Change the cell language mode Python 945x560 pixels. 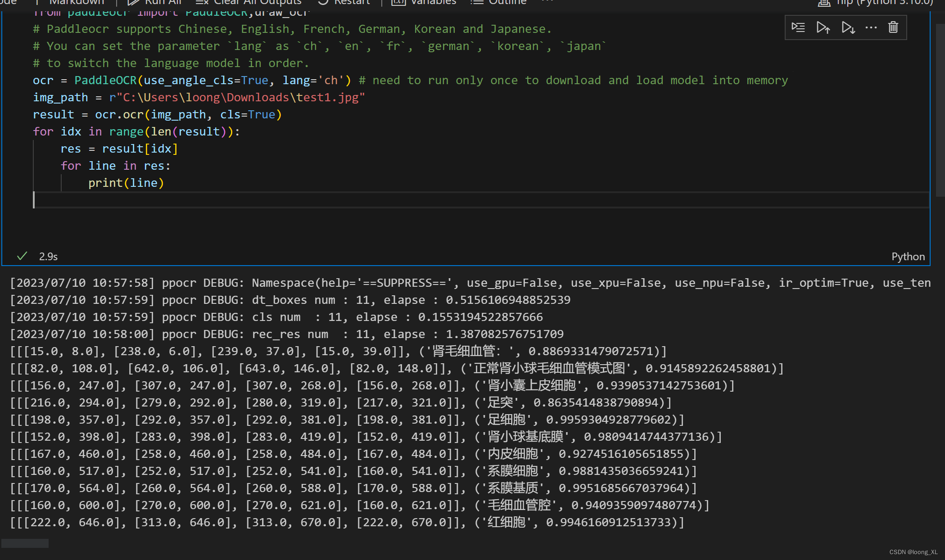pyautogui.click(x=908, y=257)
